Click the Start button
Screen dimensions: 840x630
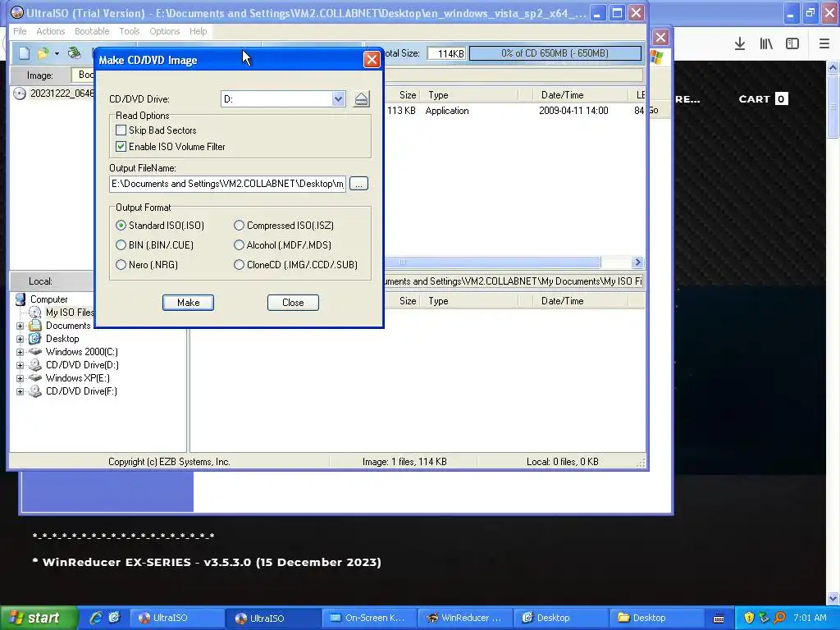click(x=38, y=618)
